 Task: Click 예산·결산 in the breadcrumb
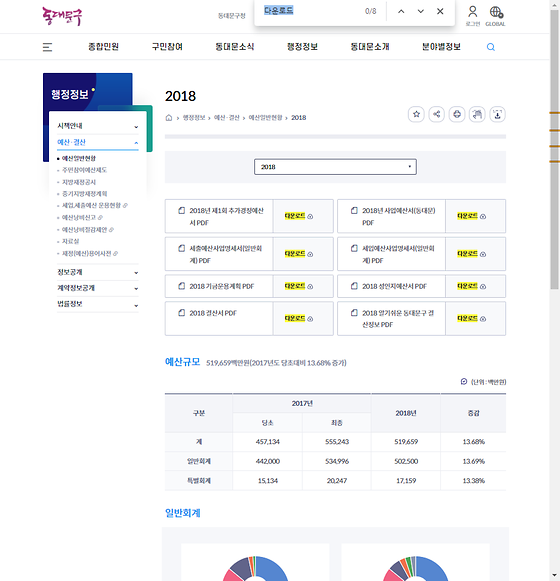(227, 117)
